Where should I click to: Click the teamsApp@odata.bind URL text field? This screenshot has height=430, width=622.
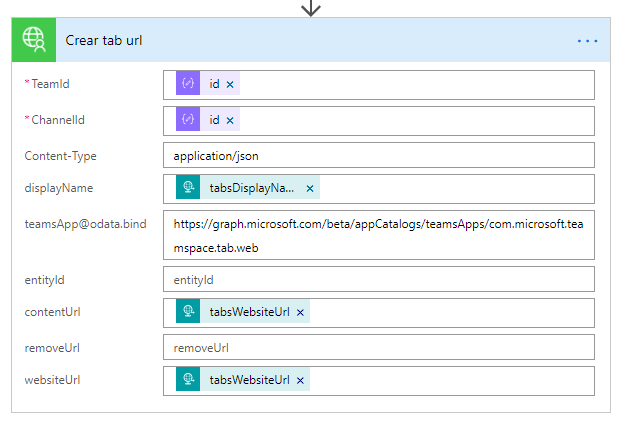coord(378,234)
